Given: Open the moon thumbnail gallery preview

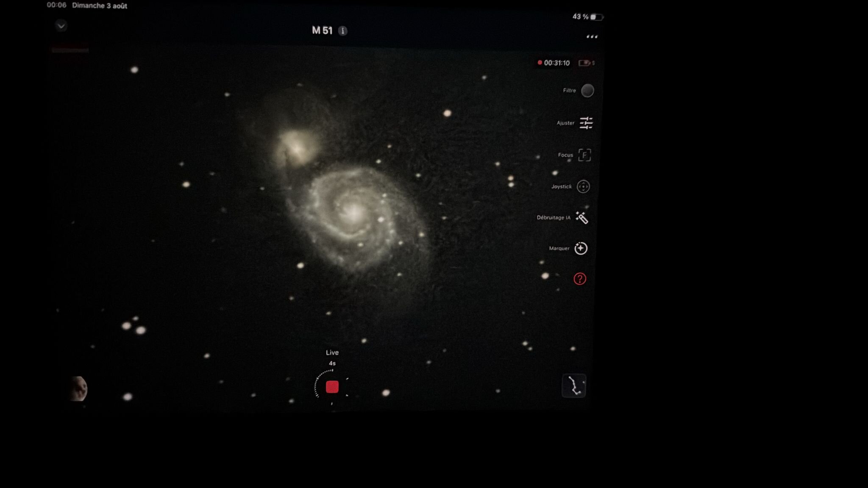Looking at the screenshot, I should [x=78, y=388].
